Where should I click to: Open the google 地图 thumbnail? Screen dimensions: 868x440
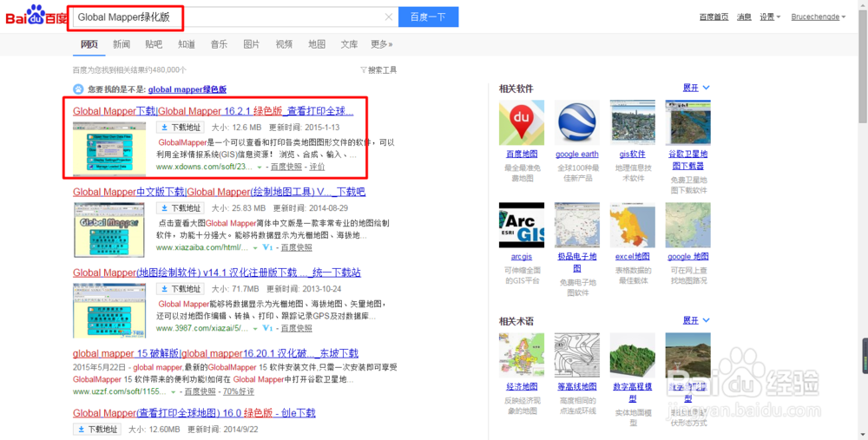687,226
